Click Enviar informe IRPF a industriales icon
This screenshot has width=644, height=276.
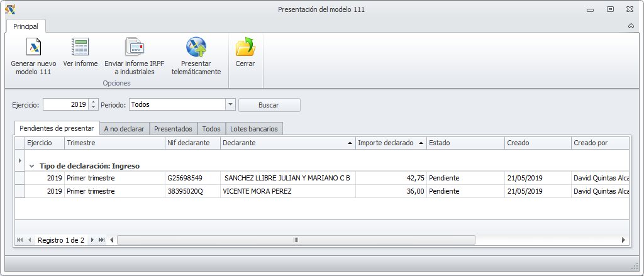pyautogui.click(x=135, y=47)
